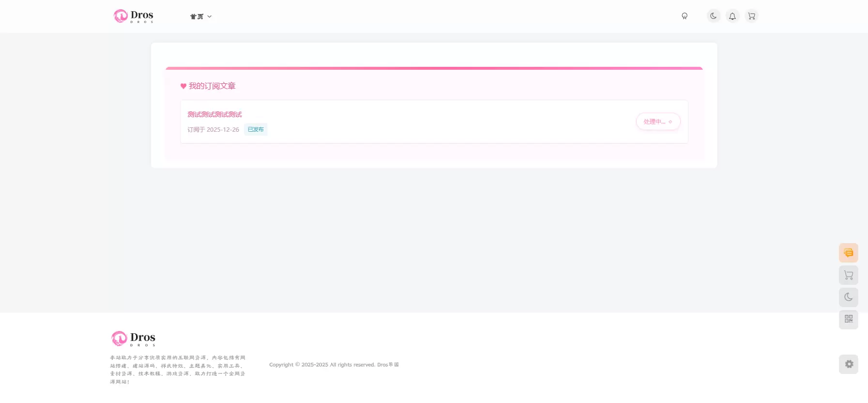This screenshot has width=868, height=403.
Task: Click the Dros logo in the header
Action: tap(134, 16)
